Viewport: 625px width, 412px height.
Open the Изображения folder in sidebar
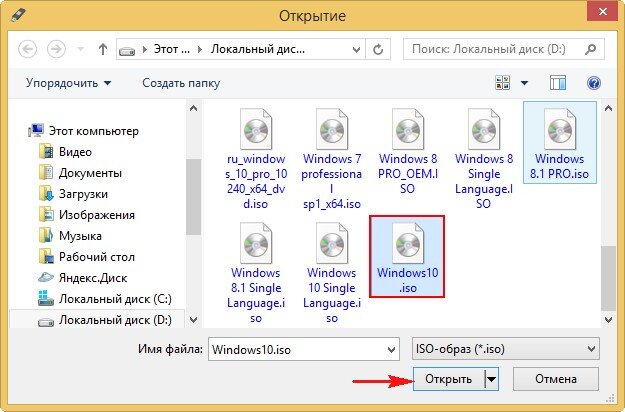click(x=87, y=215)
